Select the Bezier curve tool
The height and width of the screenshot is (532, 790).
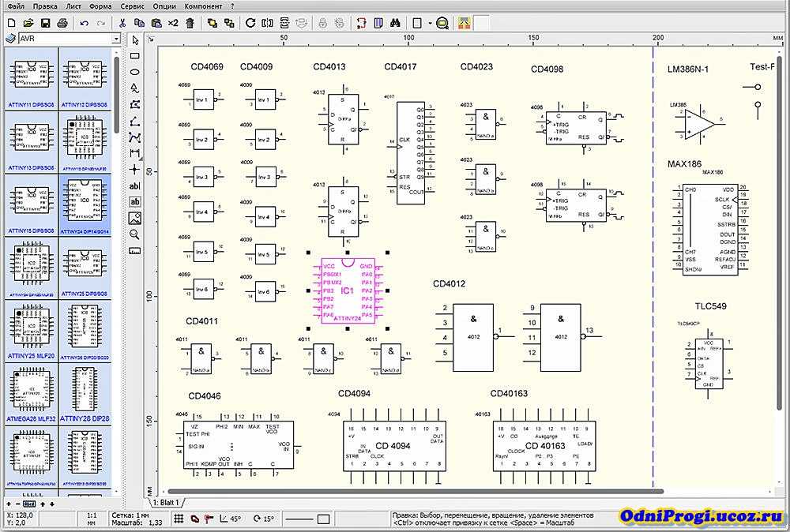tap(134, 137)
